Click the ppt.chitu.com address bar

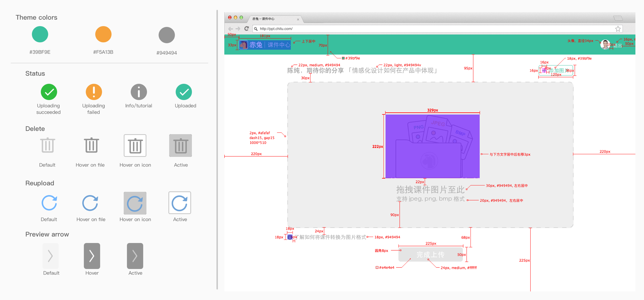[x=438, y=29]
